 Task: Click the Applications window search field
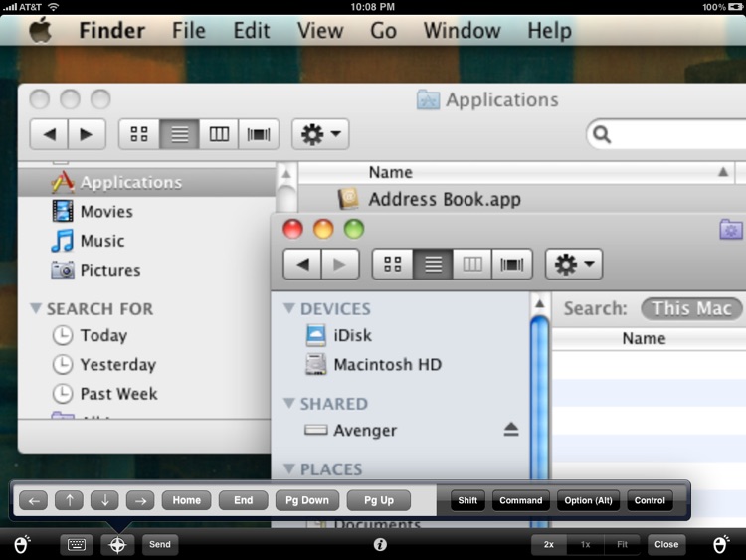tap(666, 134)
